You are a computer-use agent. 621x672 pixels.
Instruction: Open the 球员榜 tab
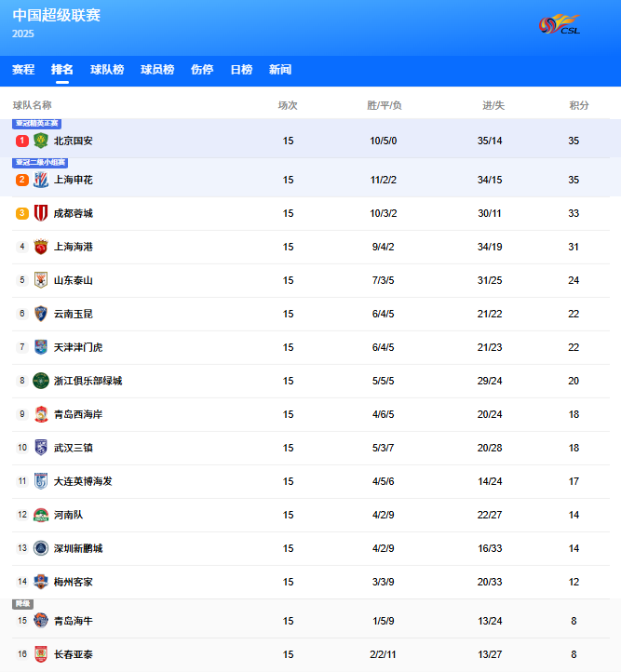pyautogui.click(x=157, y=70)
